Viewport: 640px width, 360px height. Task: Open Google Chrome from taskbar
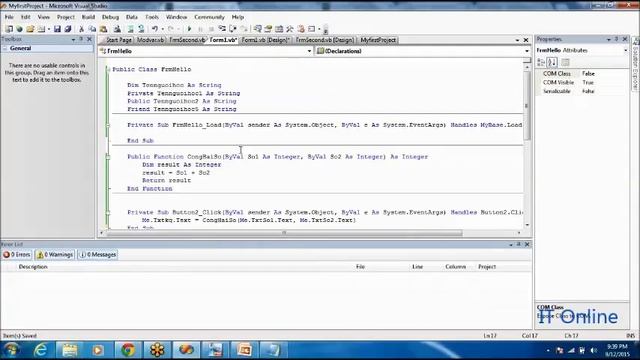click(128, 350)
